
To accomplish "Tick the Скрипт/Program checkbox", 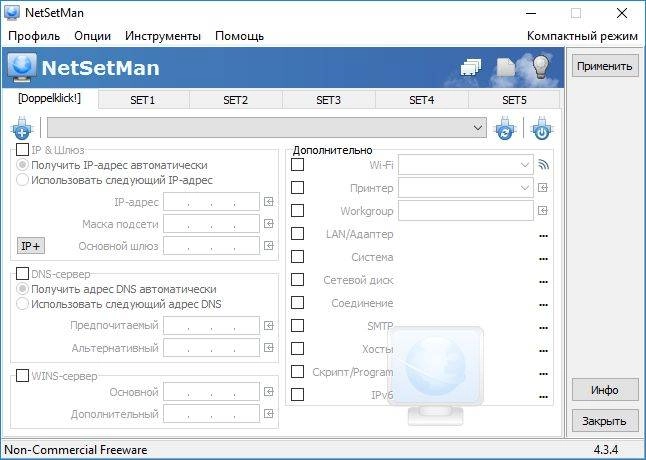I will tap(297, 372).
